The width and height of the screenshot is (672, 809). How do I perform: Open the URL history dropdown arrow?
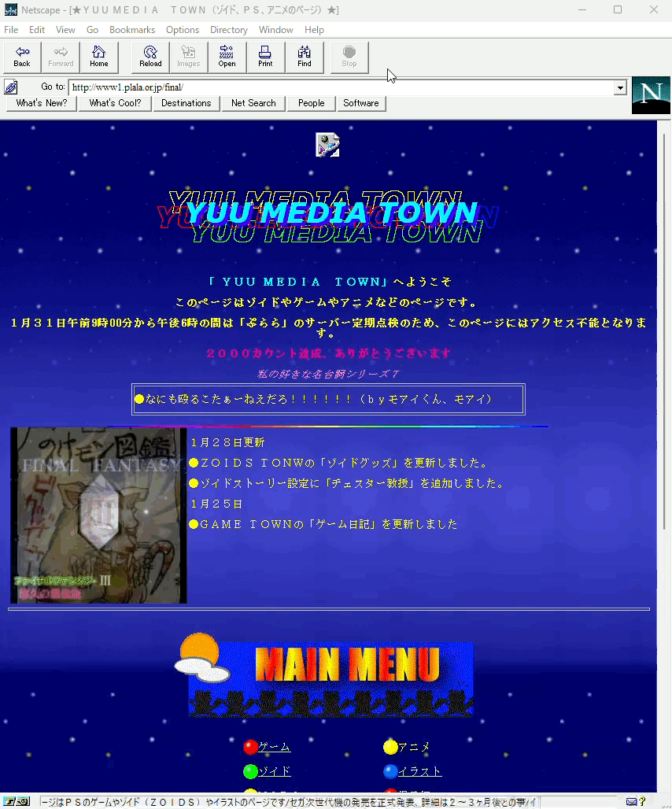(x=621, y=87)
